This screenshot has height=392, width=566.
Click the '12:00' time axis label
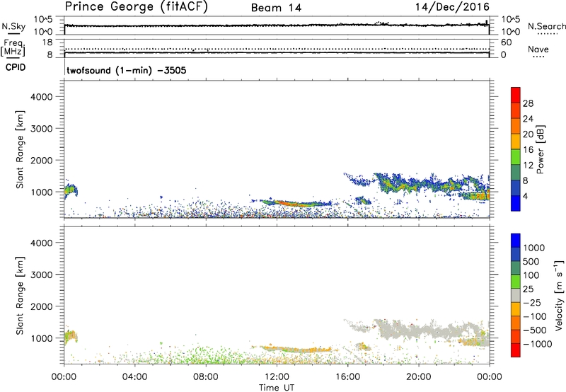[277, 377]
